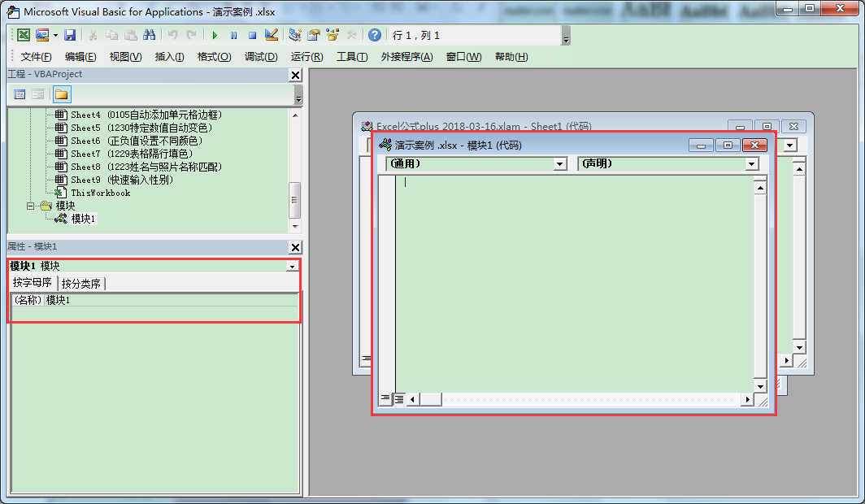Open the standard toolbar options arrow
The image size is (865, 504).
566,37
